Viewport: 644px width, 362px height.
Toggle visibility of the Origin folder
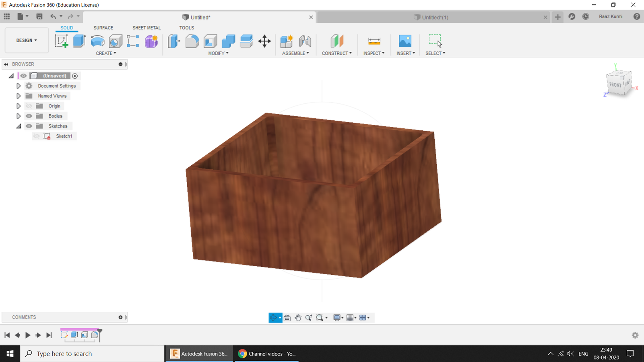pos(29,106)
